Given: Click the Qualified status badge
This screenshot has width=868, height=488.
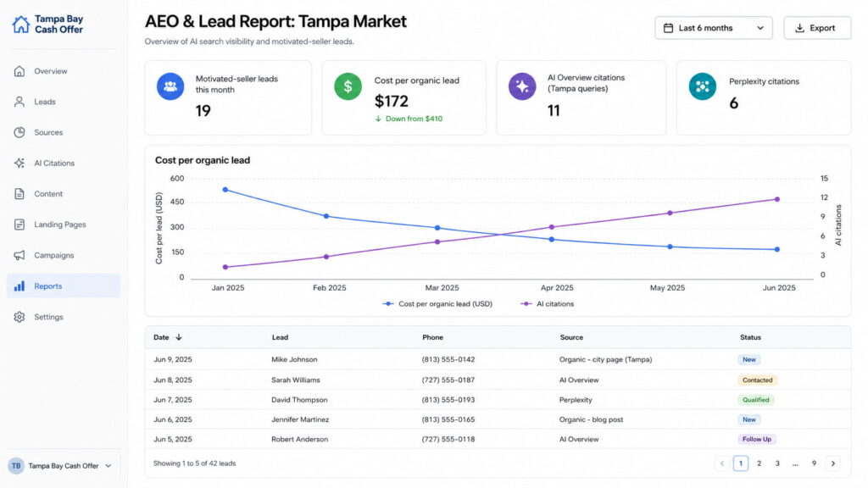Looking at the screenshot, I should click(x=755, y=400).
